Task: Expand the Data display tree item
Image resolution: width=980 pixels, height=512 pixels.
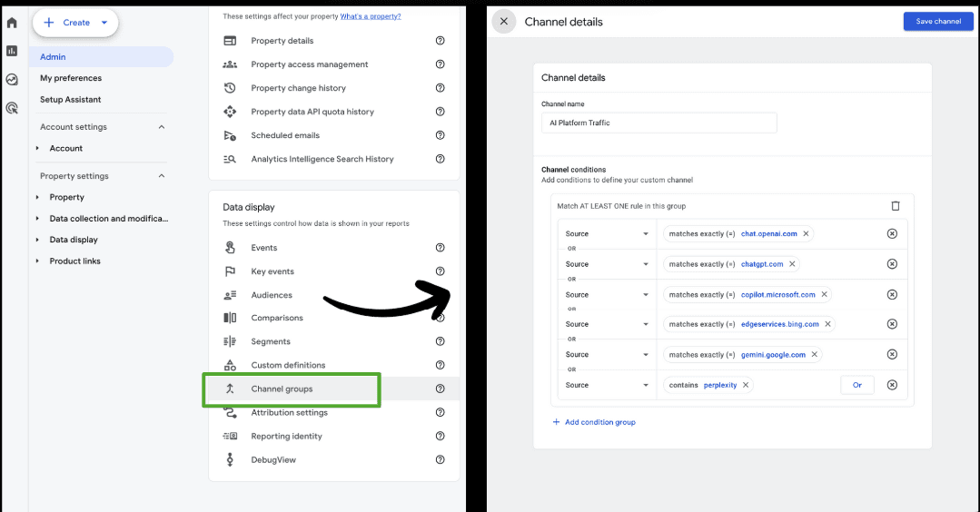Action: (38, 240)
